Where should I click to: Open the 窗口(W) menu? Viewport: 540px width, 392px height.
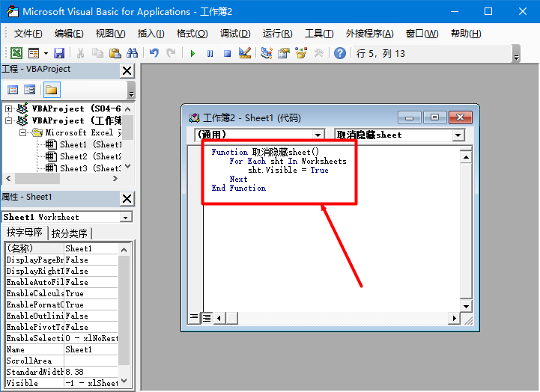[x=422, y=34]
